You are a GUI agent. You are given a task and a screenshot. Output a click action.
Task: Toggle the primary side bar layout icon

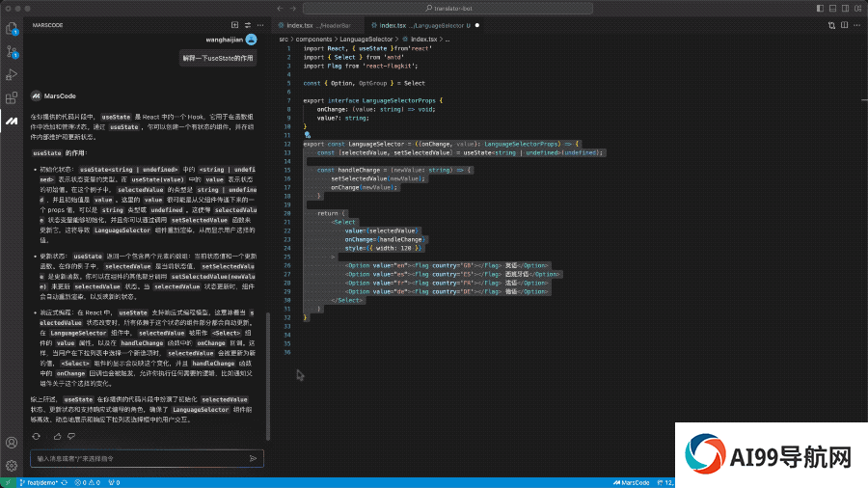pyautogui.click(x=820, y=9)
